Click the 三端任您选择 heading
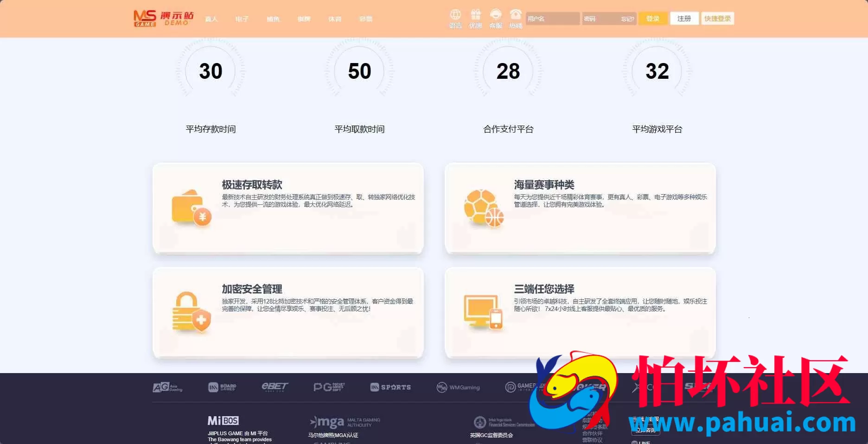The image size is (868, 444). click(x=544, y=289)
